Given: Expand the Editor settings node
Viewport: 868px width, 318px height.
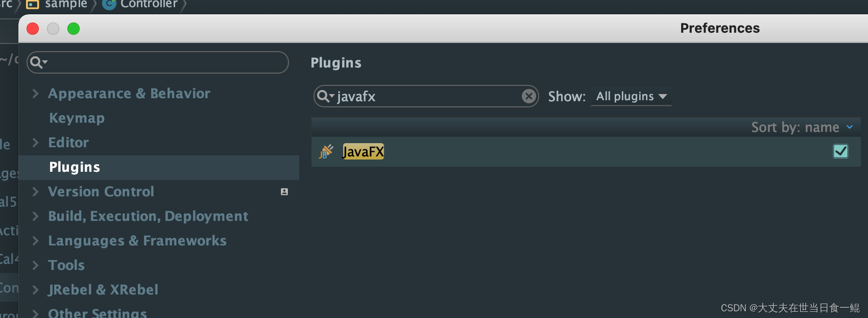Looking at the screenshot, I should (x=35, y=143).
